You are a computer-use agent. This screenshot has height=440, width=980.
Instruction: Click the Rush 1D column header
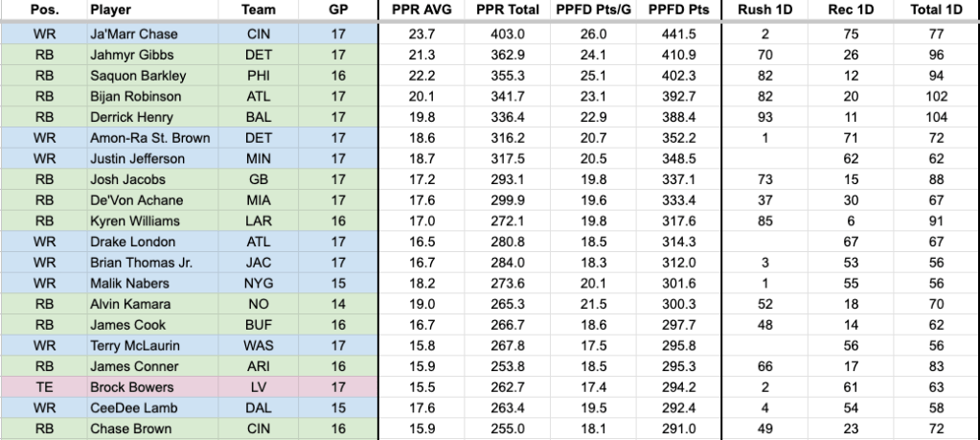point(763,10)
